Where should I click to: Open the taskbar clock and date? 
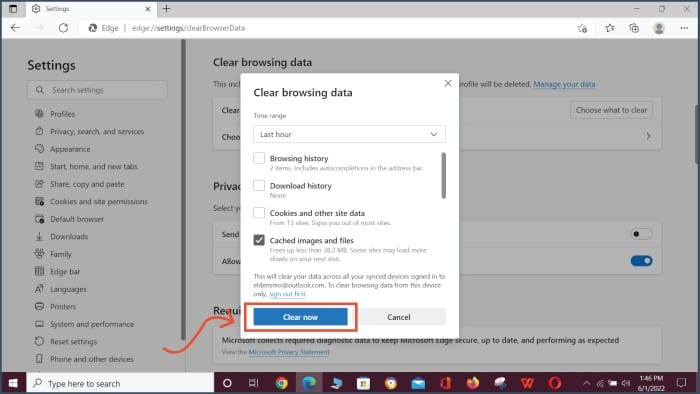pyautogui.click(x=651, y=383)
